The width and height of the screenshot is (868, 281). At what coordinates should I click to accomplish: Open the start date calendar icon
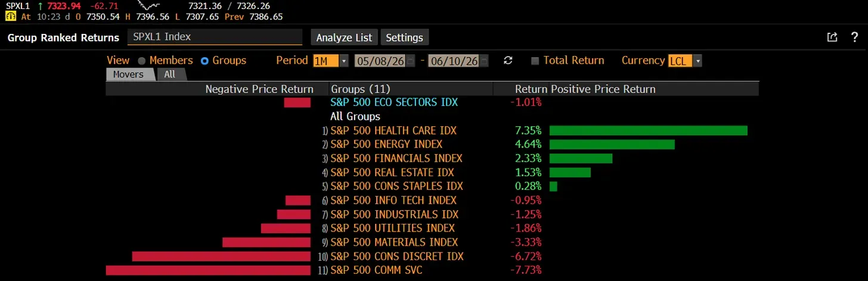[x=410, y=61]
